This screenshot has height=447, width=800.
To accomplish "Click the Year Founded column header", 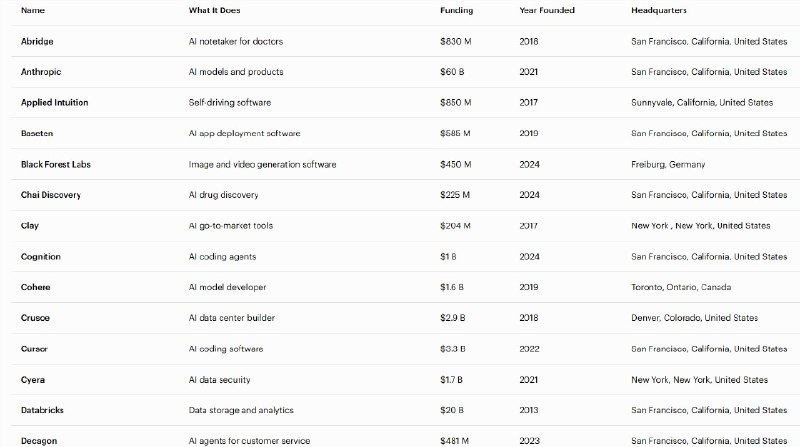I will click(547, 10).
